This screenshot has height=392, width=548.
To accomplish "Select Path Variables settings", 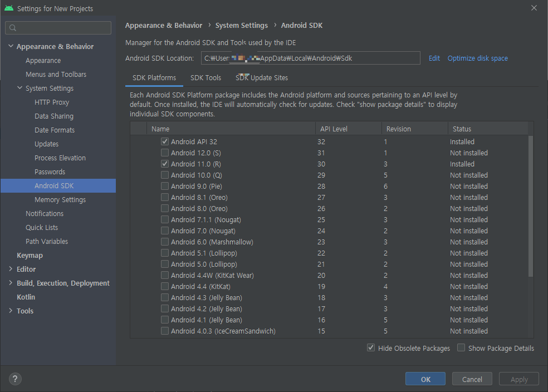I will (46, 242).
